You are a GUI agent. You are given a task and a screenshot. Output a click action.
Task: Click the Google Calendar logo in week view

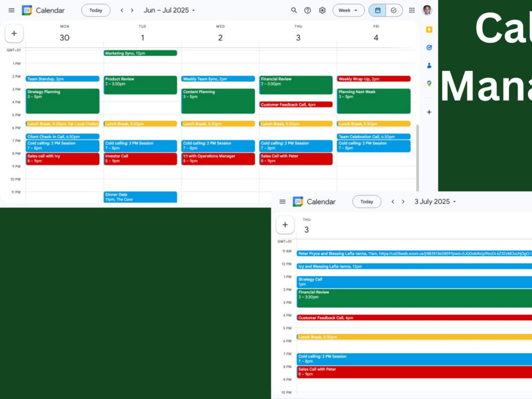[27, 11]
